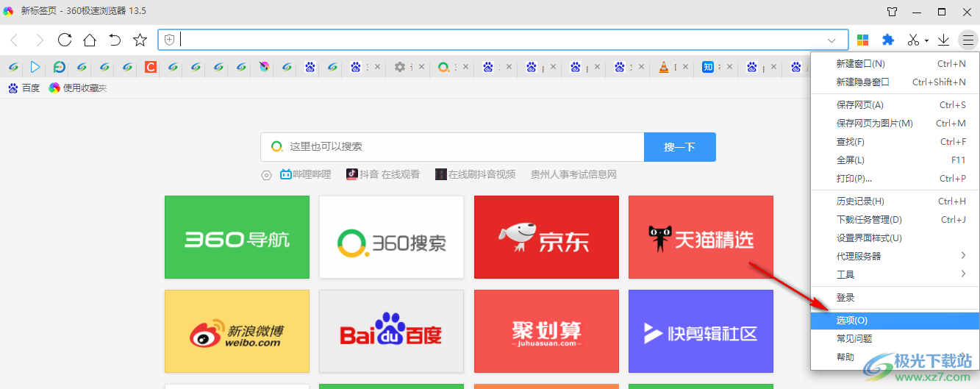
Task: Expand the address bar dropdown arrow
Action: 832,40
